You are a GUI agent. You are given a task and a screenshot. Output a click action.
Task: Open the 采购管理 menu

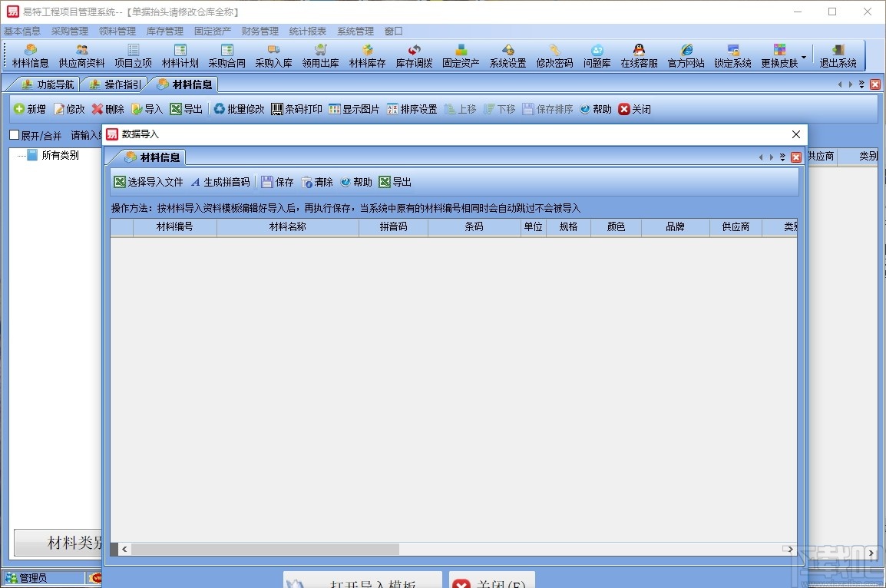70,31
